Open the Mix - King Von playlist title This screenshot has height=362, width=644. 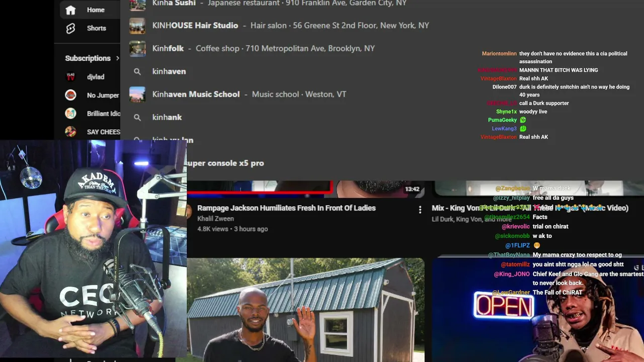(530, 208)
